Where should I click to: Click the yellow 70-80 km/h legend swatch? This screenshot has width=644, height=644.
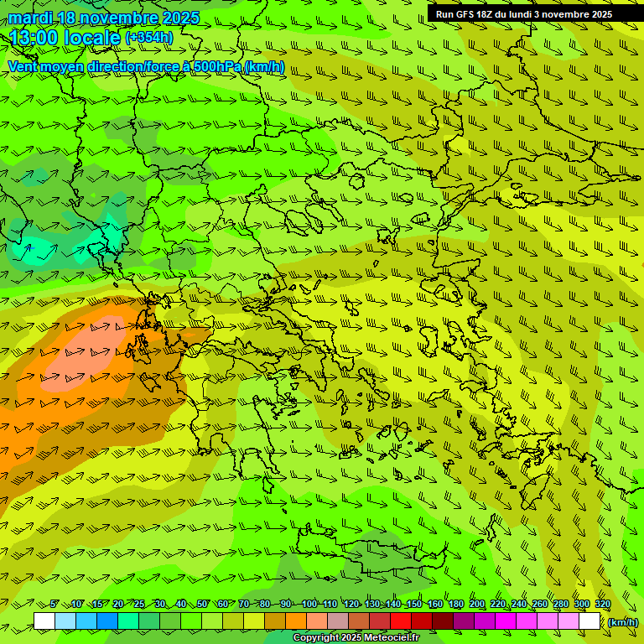click(x=254, y=621)
